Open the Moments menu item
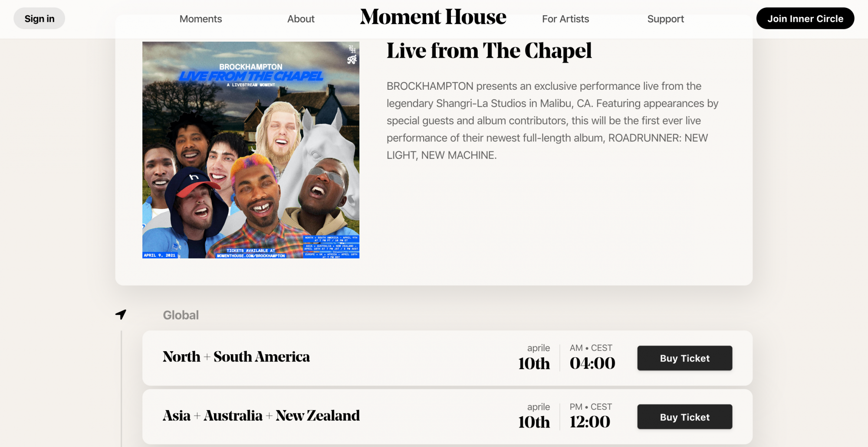 point(201,19)
